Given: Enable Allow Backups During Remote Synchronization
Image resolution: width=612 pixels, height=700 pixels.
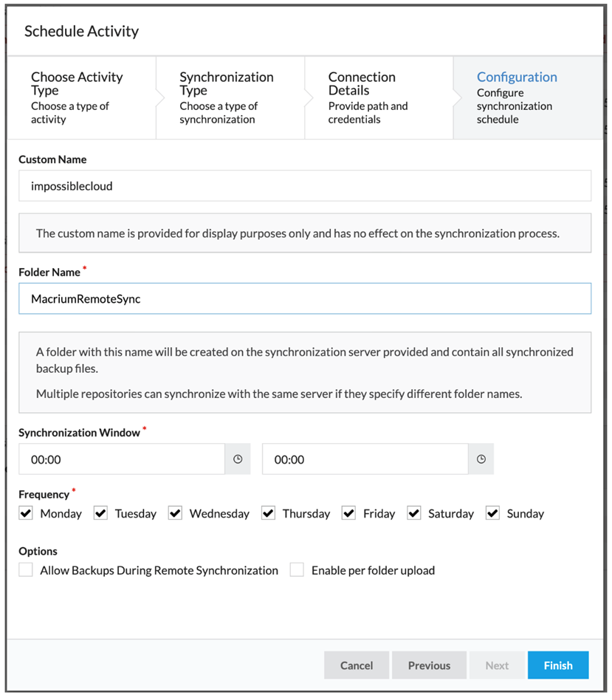Looking at the screenshot, I should 26,569.
